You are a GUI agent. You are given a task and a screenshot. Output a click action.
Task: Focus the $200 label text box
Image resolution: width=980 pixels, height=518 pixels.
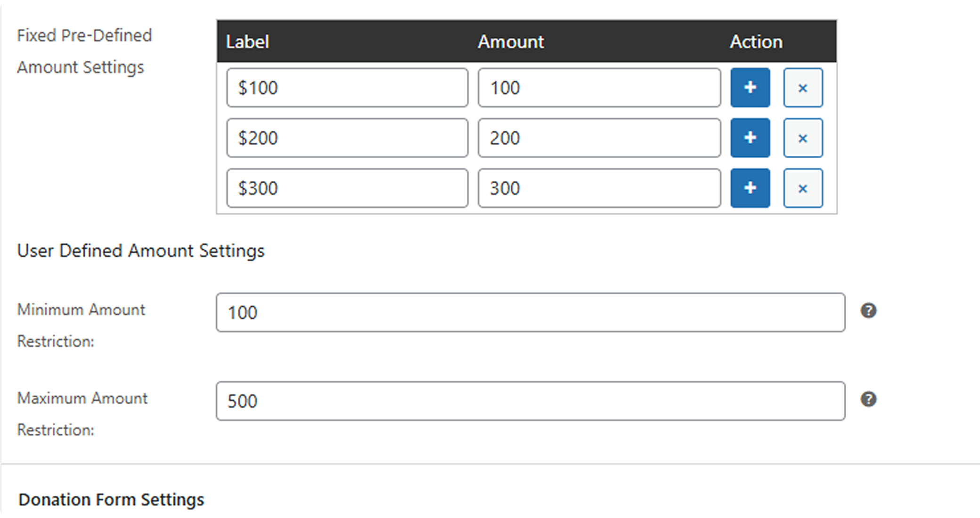[x=347, y=138]
